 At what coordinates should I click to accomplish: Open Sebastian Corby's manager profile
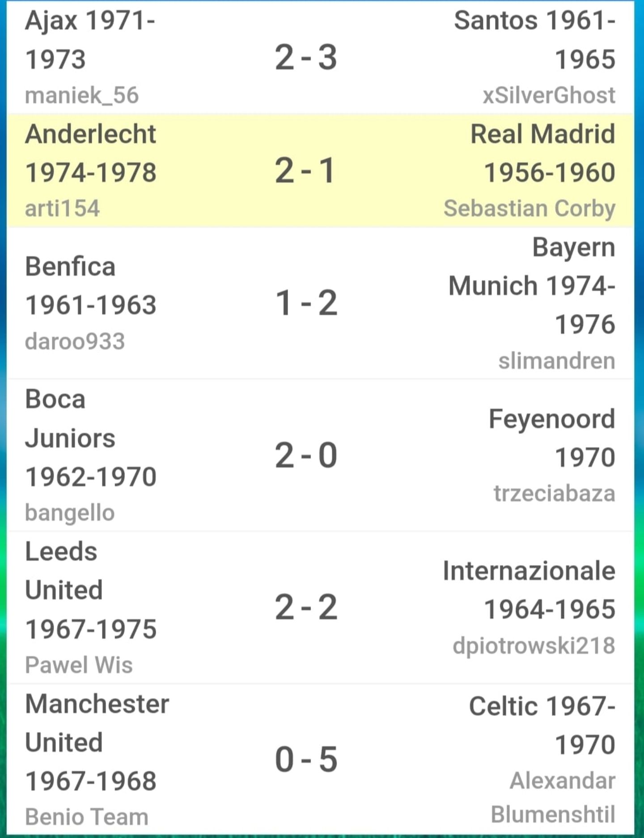coord(530,209)
